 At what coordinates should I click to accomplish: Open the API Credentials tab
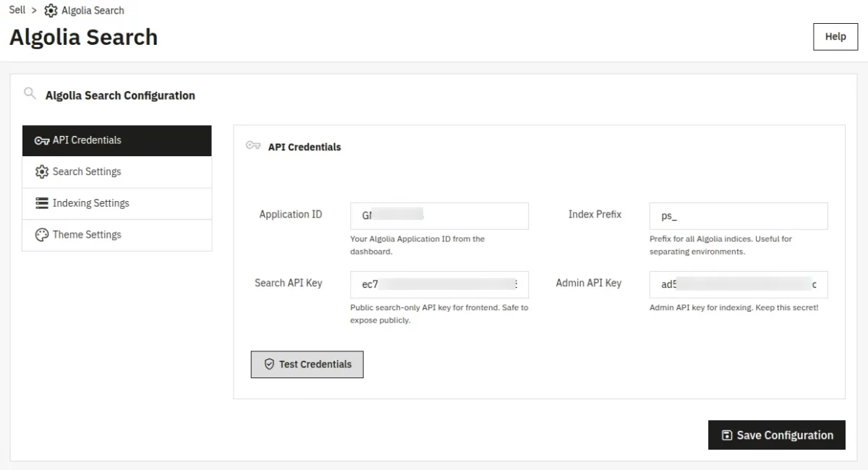coord(116,140)
